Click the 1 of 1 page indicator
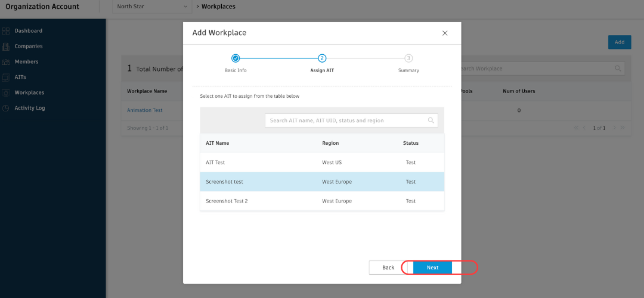The height and width of the screenshot is (298, 644). (599, 128)
